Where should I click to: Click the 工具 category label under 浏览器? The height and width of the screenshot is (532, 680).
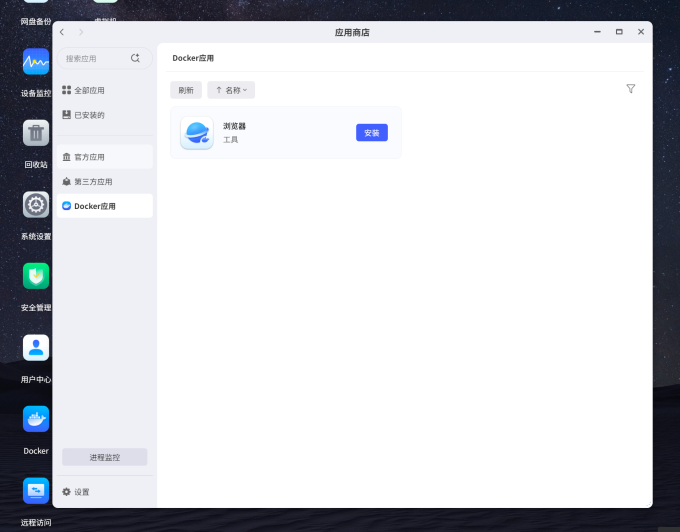click(230, 140)
